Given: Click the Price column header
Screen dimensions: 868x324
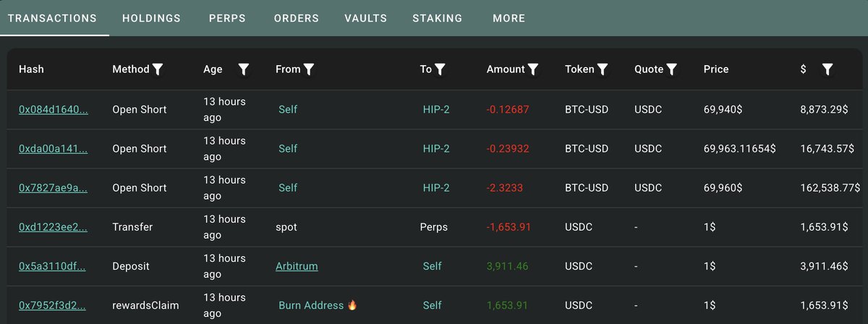Looking at the screenshot, I should pos(716,69).
